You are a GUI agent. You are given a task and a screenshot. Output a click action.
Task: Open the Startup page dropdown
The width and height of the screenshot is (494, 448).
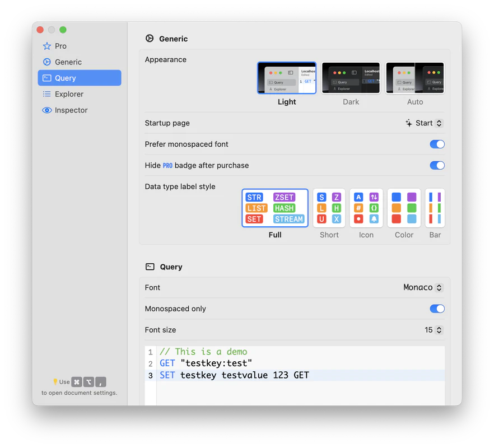click(x=425, y=123)
